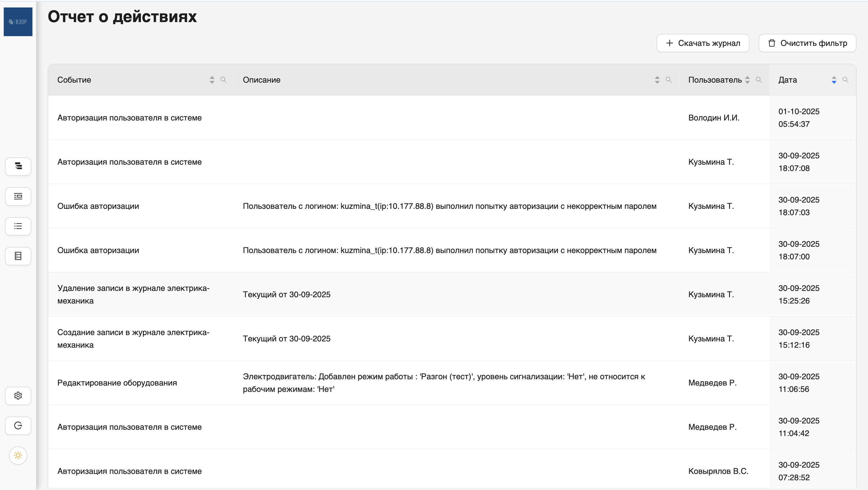The height and width of the screenshot is (490, 868).
Task: Open settings gear in sidebar
Action: (18, 396)
